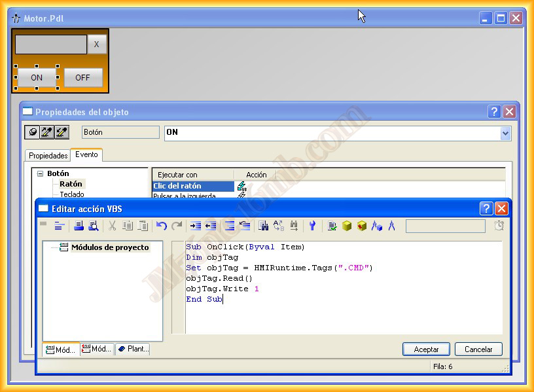The width and height of the screenshot is (534, 392).
Task: Click the VBS action lightning icon for Clic del ratón
Action: pyautogui.click(x=241, y=186)
